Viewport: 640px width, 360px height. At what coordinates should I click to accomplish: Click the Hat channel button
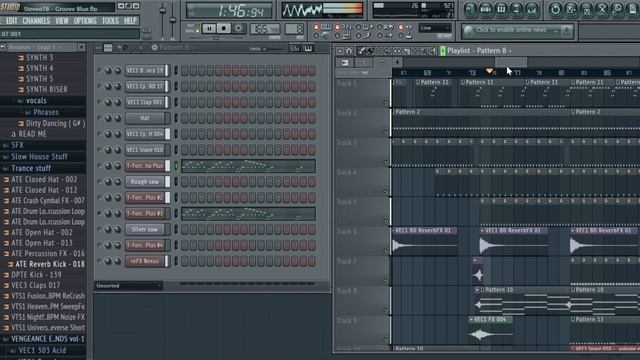point(145,118)
